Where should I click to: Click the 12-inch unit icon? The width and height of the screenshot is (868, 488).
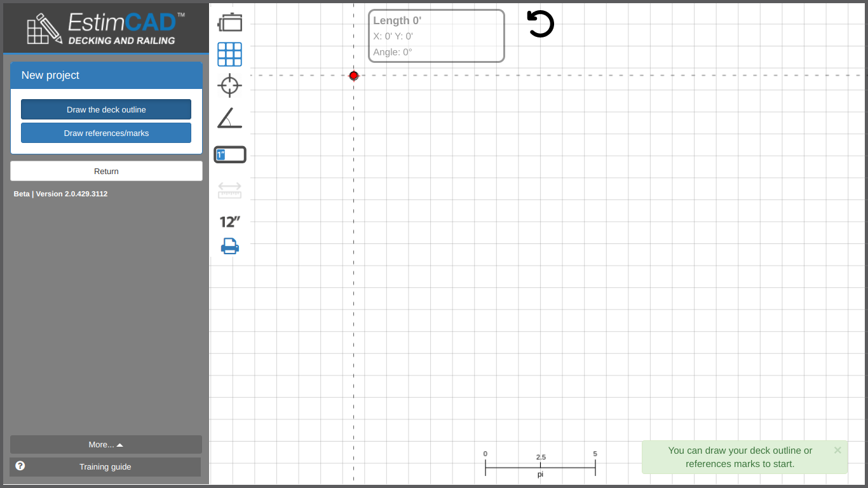click(229, 222)
